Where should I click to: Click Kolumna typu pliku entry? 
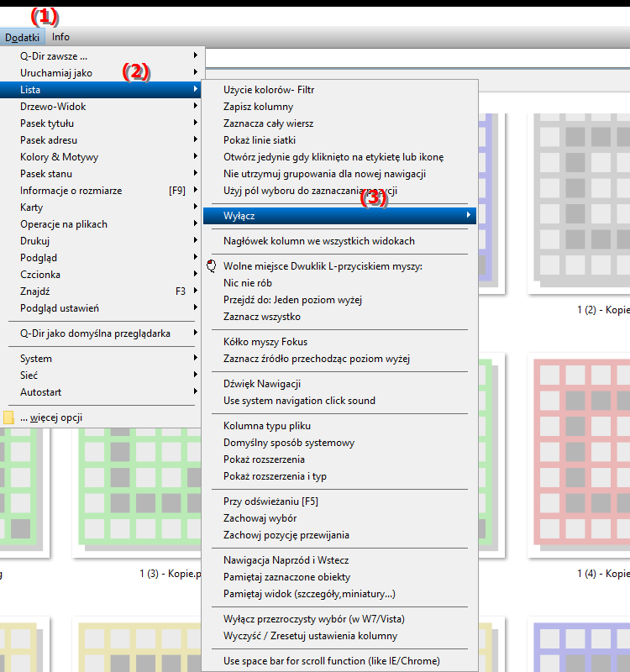coord(340,426)
